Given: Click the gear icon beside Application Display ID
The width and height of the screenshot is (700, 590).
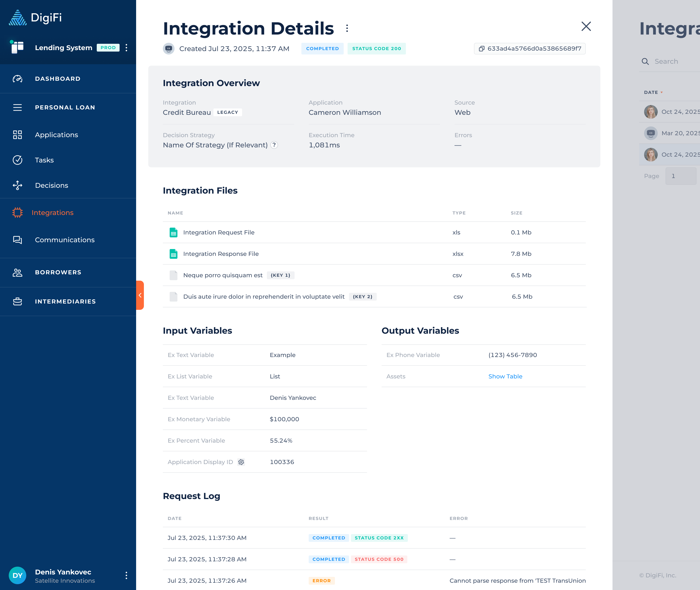Looking at the screenshot, I should coord(241,462).
